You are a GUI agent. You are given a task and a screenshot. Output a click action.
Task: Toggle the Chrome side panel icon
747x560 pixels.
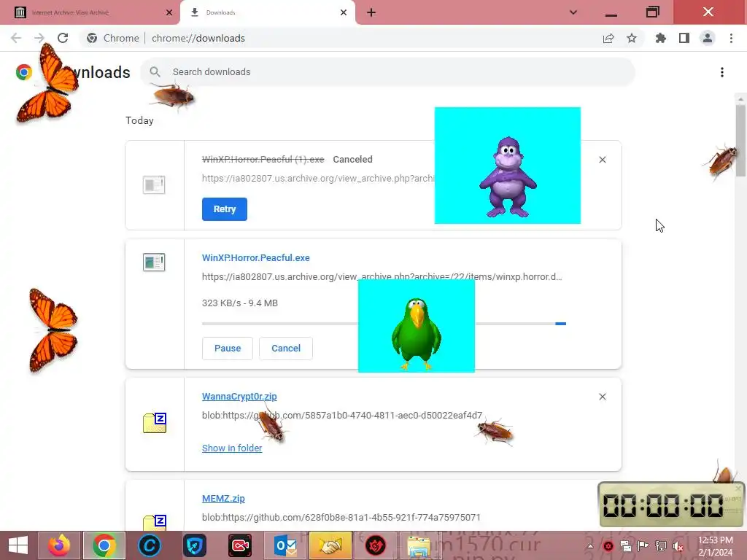tap(684, 38)
